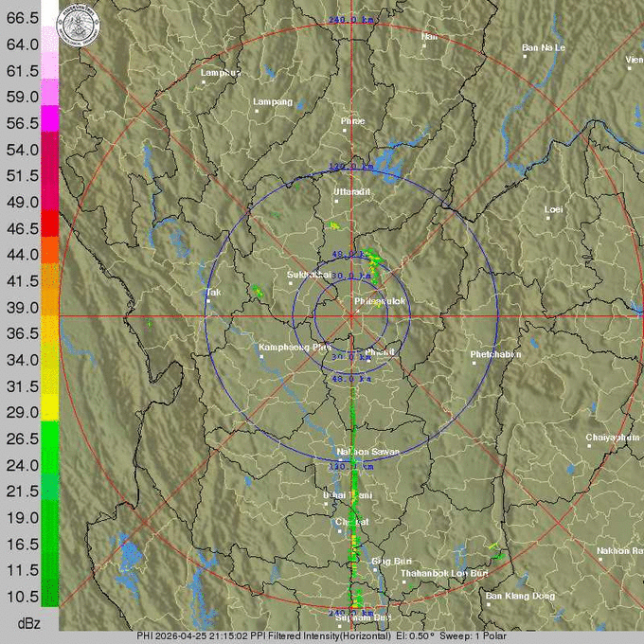The width and height of the screenshot is (644, 644).
Task: Click the Chaiyaphum city label
Action: tap(612, 438)
